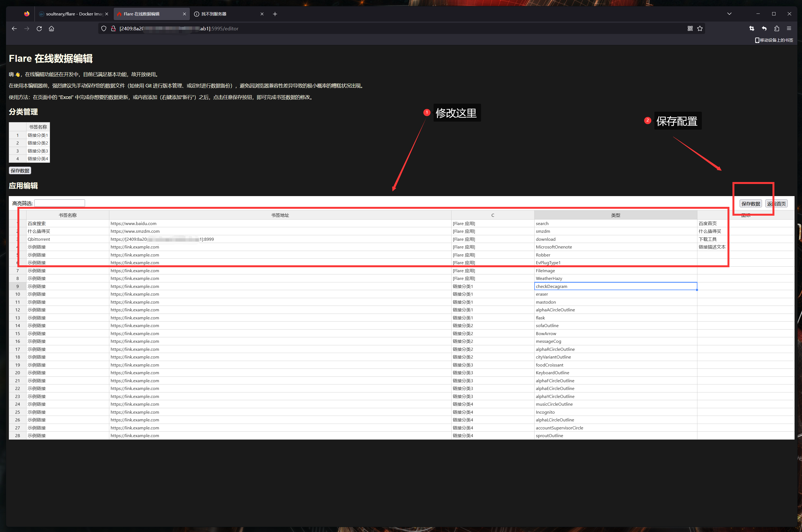Bookmark this page with star icon
802x532 pixels.
(x=700, y=28)
